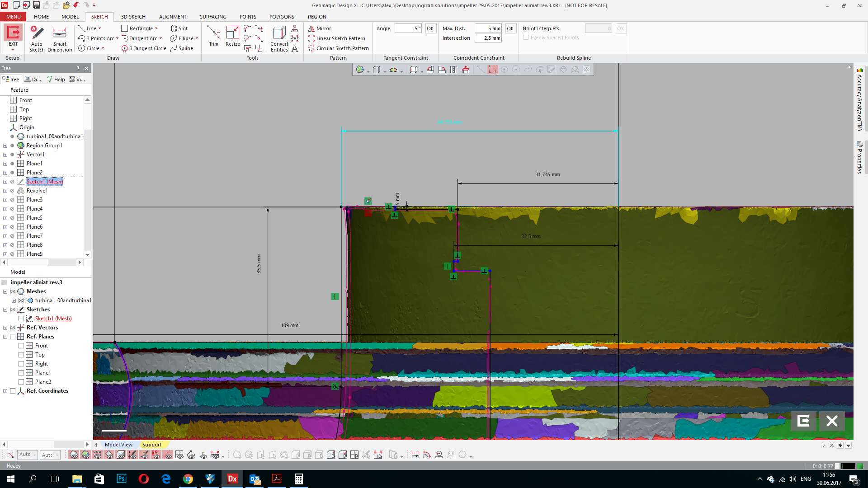The height and width of the screenshot is (488, 868).
Task: Expand the Ref. Vectors group
Action: click(x=5, y=328)
